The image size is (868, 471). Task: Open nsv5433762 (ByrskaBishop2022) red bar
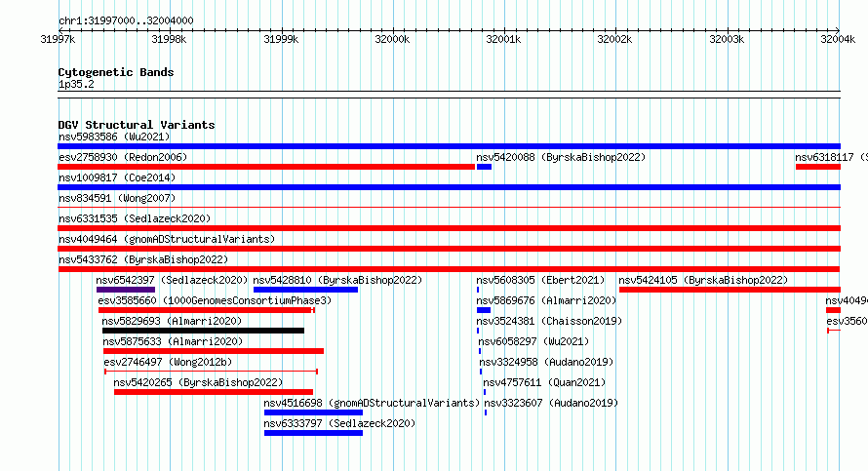pos(449,269)
